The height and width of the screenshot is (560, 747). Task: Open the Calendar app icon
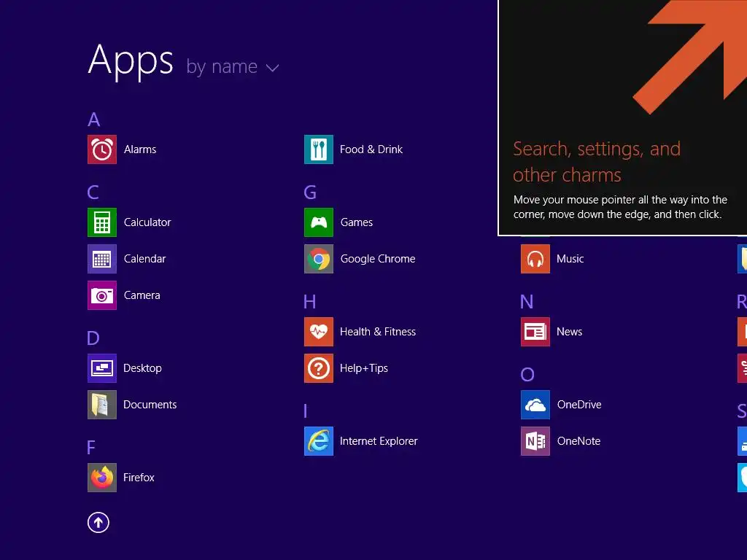tap(102, 259)
